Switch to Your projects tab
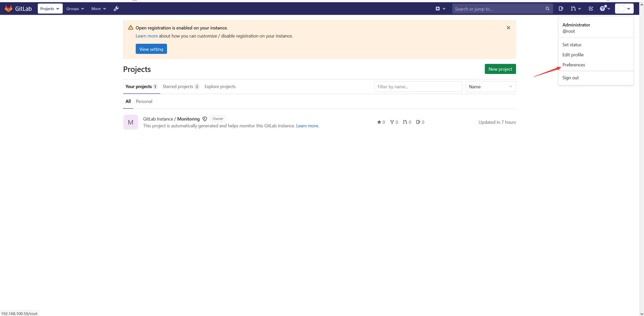The image size is (644, 316). [x=141, y=87]
